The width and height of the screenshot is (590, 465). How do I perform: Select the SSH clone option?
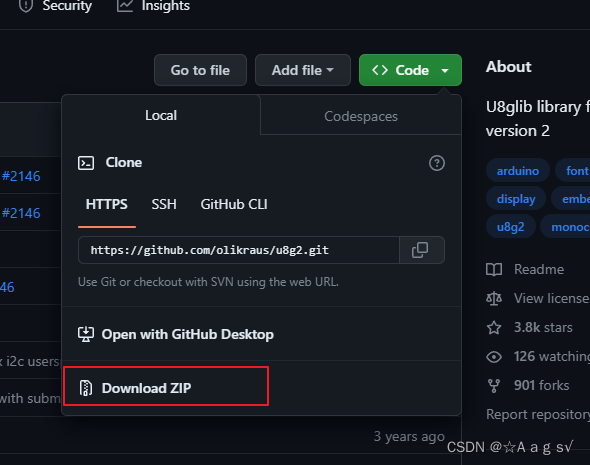[x=164, y=204]
